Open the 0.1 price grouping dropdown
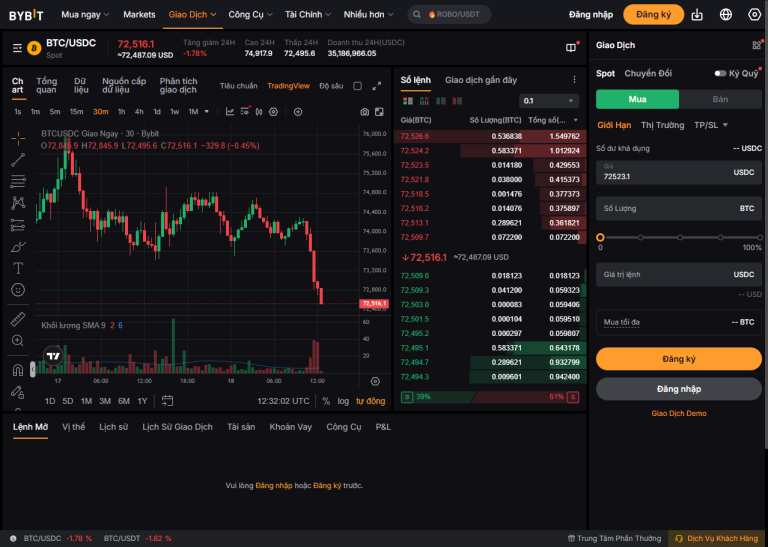Image resolution: width=768 pixels, height=547 pixels. click(549, 101)
